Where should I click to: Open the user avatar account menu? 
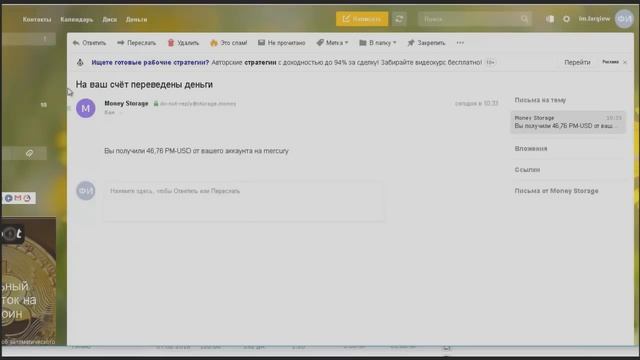[x=624, y=18]
